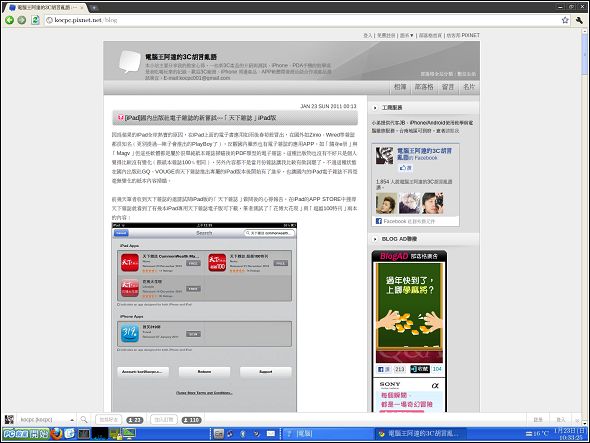
Task: Open the koopc account dropdown in bottom bar
Action: point(47,420)
